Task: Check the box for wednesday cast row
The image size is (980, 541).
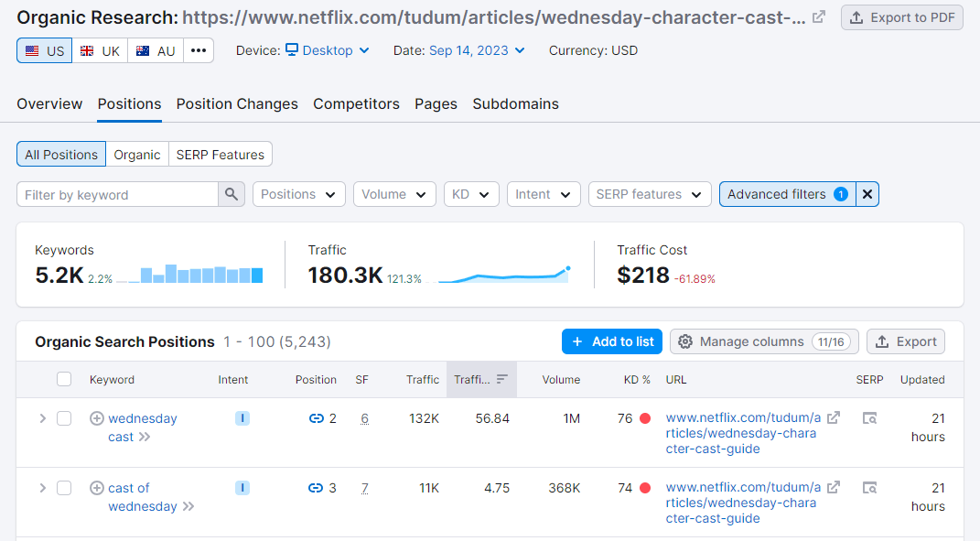Action: (x=64, y=418)
